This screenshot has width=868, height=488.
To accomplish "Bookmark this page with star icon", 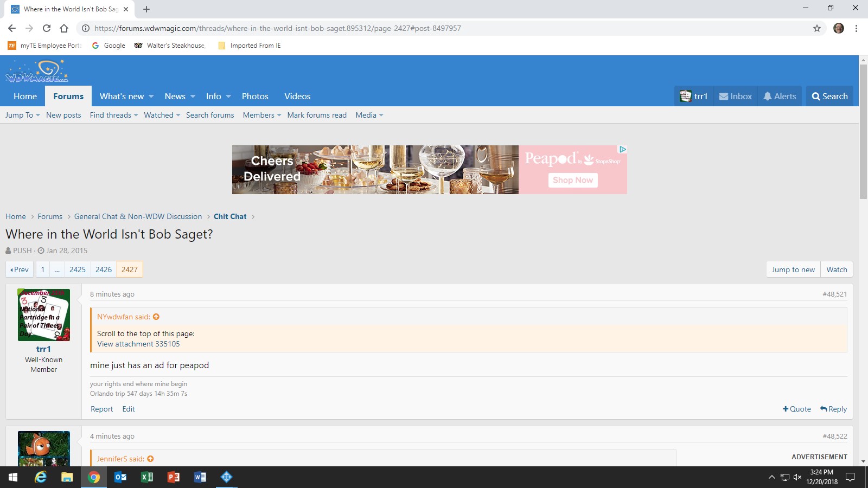I will pos(816,28).
